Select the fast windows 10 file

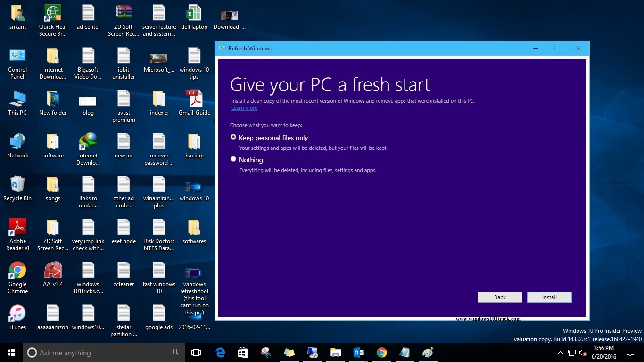pos(159,278)
